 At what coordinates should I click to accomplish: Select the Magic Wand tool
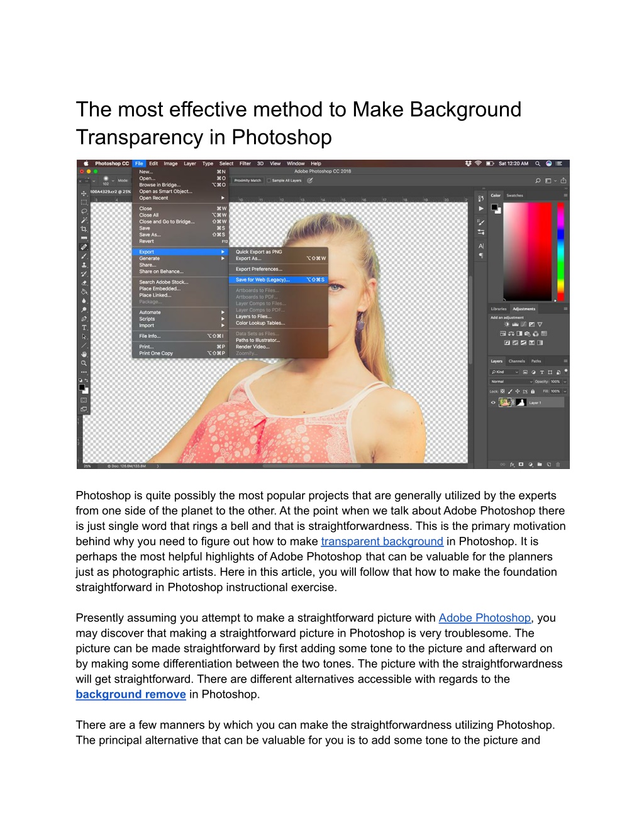[84, 219]
